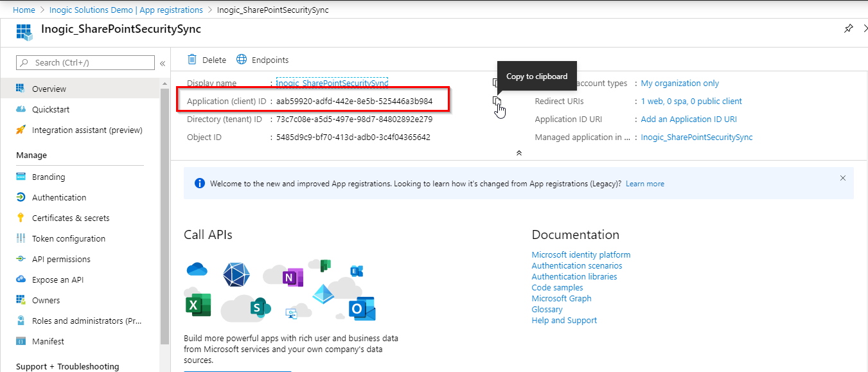This screenshot has width=868, height=372.
Task: Open Help and Support link
Action: [x=564, y=320]
